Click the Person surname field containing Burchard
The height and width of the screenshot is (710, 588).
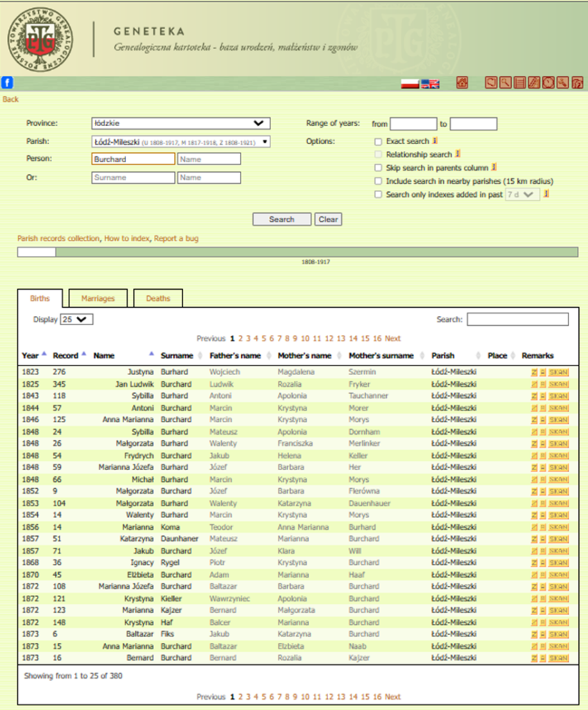(133, 159)
